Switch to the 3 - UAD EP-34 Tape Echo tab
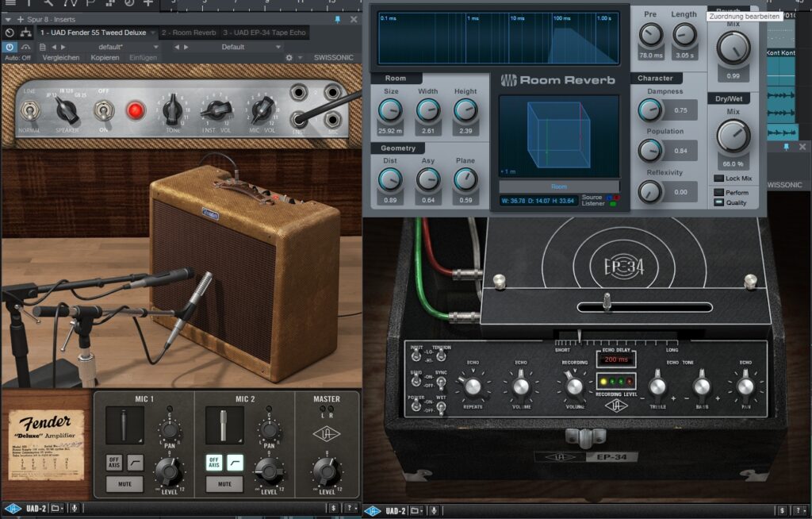 [265, 33]
